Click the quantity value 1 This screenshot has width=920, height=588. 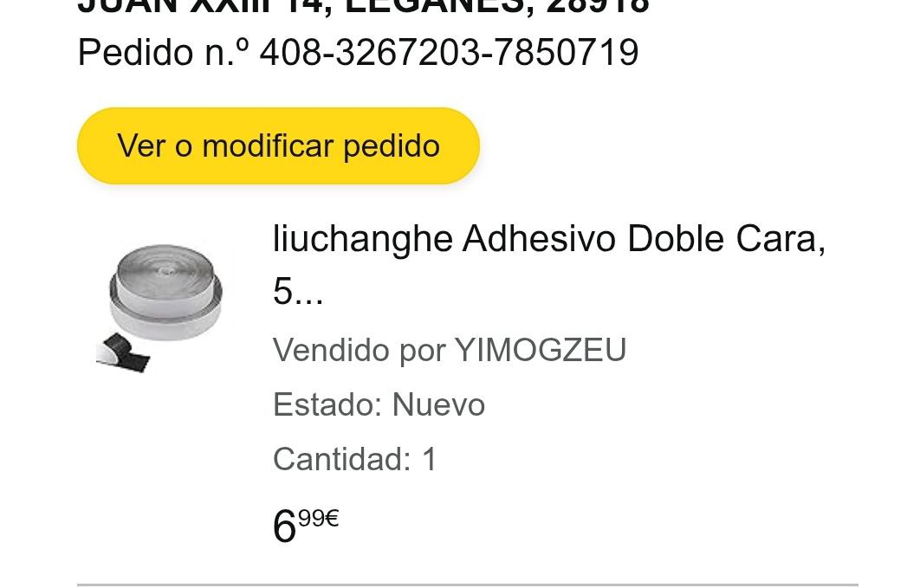430,458
